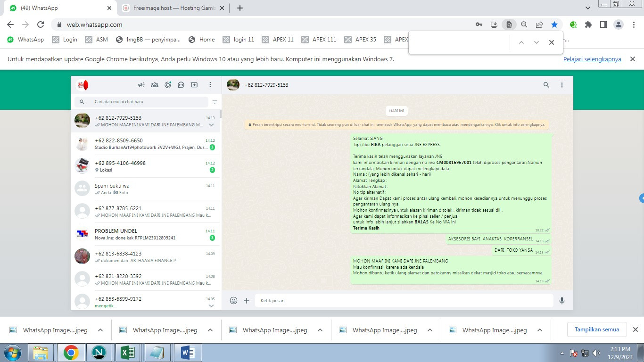
Task: Open the Chrome profile avatar
Action: tap(619, 25)
